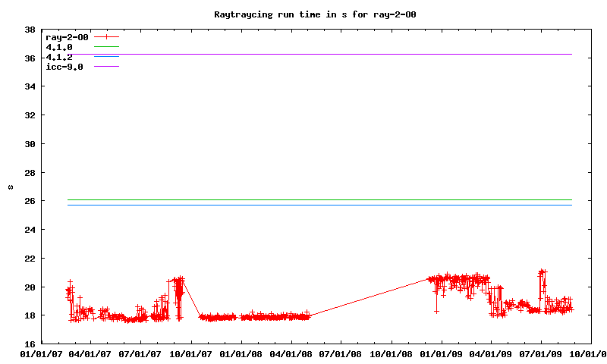Select the icc-9.0 legend label
Image resolution: width=607 pixels, height=364 pixels.
tap(64, 67)
